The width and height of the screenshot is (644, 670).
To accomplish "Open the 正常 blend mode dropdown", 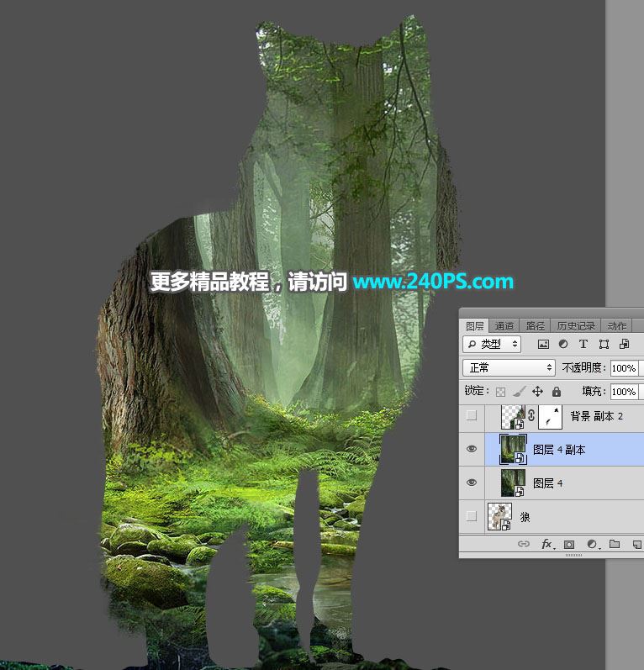I will (509, 368).
